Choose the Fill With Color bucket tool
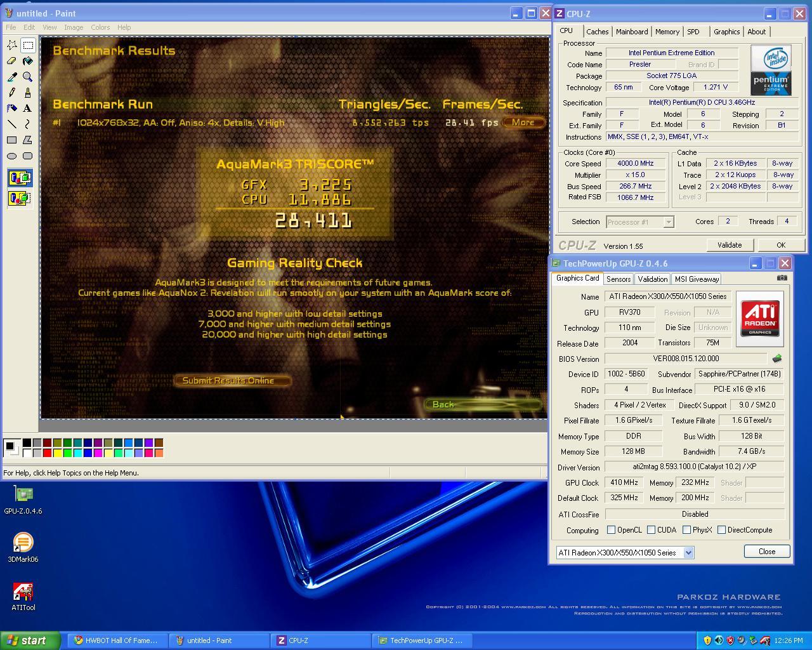 [28, 61]
